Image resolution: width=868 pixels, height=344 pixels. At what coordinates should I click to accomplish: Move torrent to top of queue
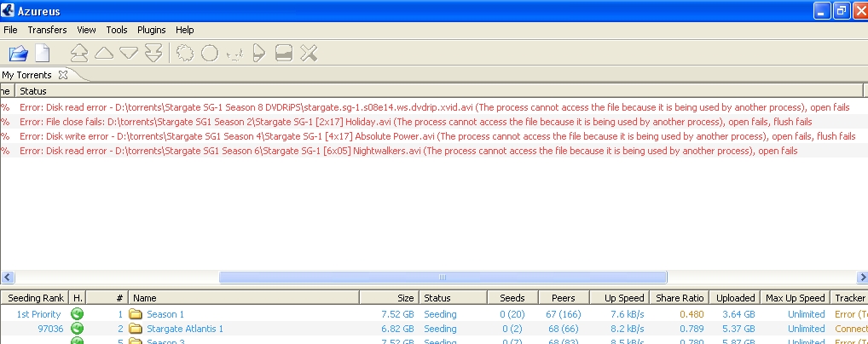click(79, 53)
